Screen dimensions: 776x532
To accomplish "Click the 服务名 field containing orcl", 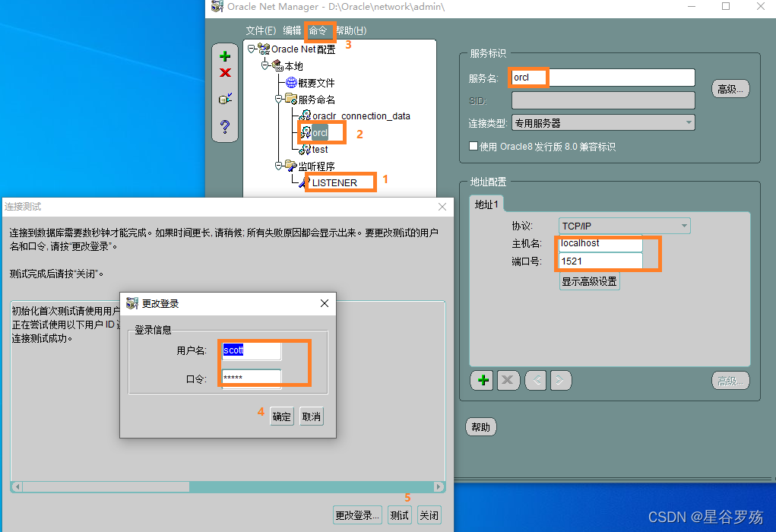I will click(x=603, y=78).
